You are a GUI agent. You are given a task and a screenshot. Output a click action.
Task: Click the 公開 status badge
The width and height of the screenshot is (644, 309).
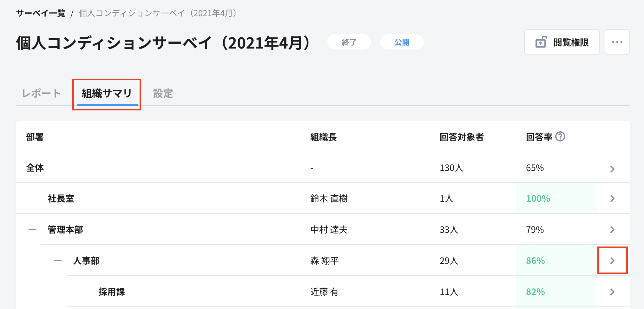(402, 42)
